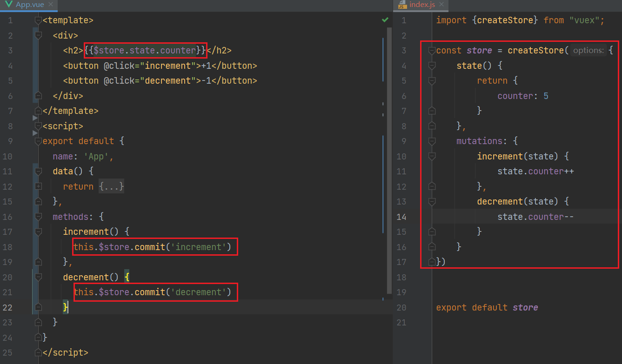Click 'export default' in App.vue

coord(78,141)
